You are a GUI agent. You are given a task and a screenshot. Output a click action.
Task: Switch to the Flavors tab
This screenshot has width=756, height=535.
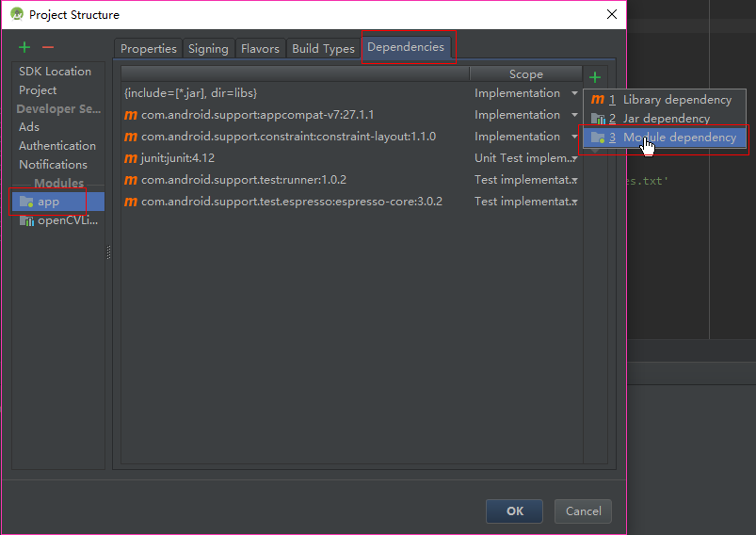pos(261,49)
